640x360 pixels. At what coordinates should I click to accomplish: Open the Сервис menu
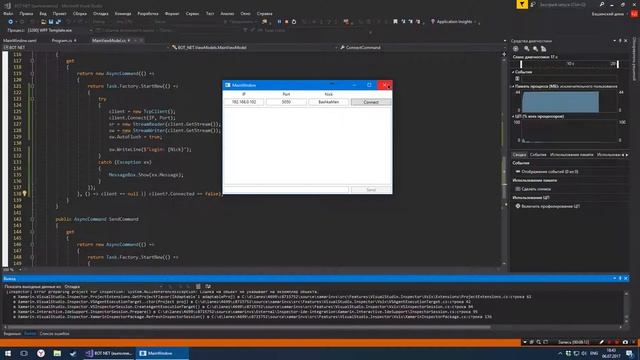point(192,13)
